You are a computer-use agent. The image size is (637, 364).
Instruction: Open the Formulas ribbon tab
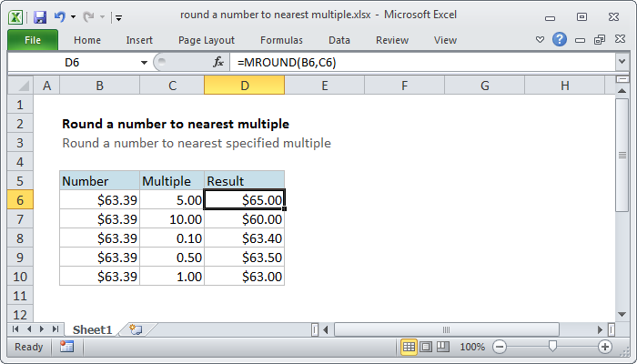281,40
